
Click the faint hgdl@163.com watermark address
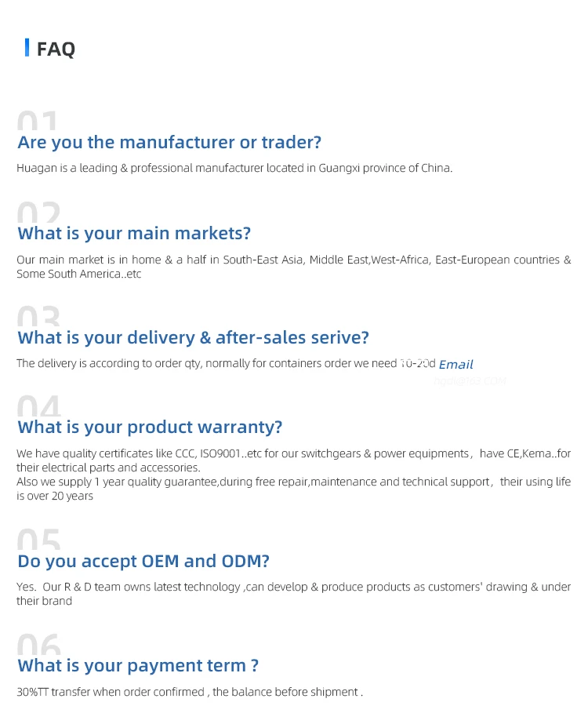(470, 380)
